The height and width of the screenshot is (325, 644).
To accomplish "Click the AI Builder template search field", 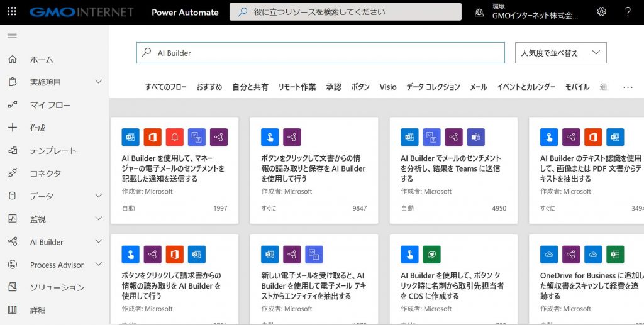I will (320, 53).
